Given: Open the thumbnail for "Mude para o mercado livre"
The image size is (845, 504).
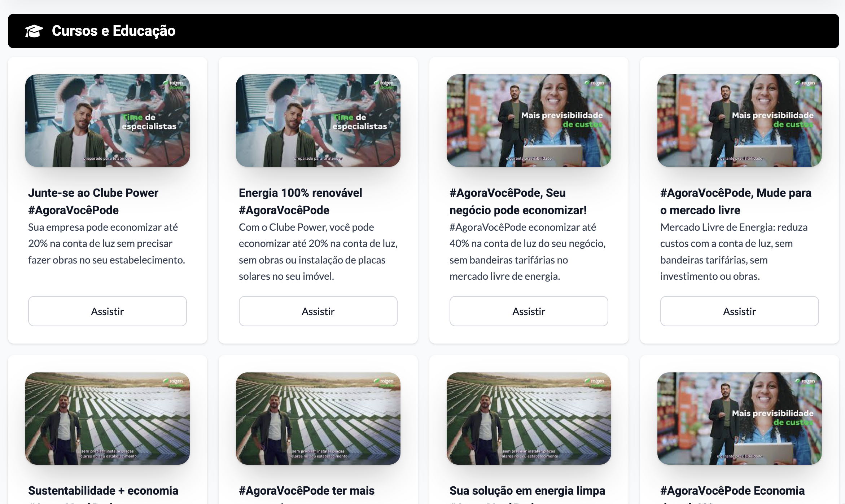Looking at the screenshot, I should [x=740, y=120].
